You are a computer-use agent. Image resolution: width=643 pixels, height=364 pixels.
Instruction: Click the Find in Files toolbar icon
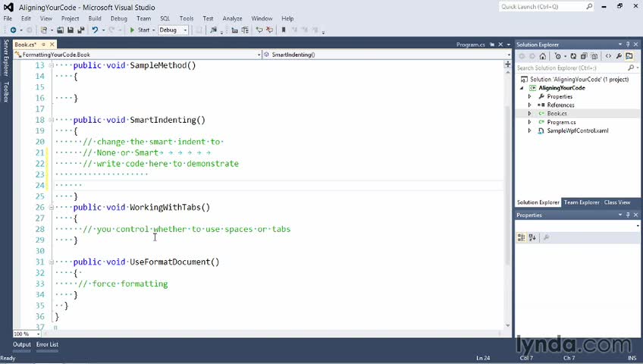213,30
